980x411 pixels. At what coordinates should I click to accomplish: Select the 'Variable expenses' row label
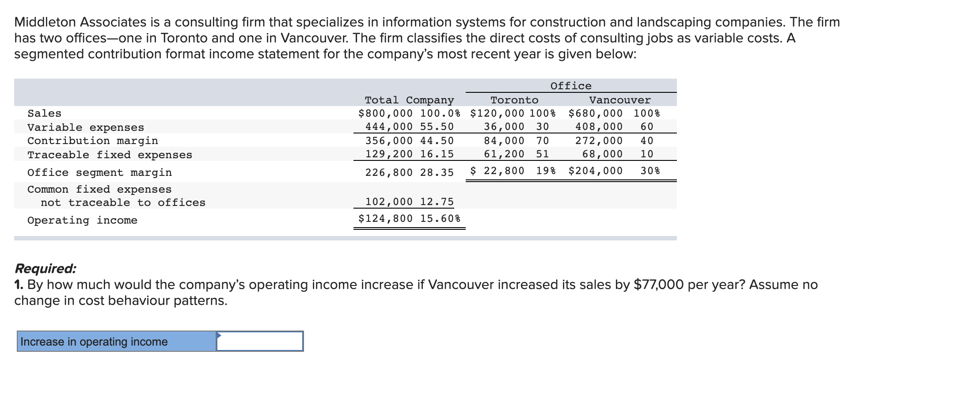(x=85, y=127)
